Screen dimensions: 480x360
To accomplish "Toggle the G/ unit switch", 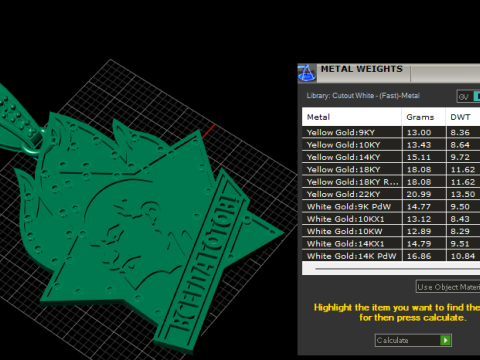I will coord(469,96).
